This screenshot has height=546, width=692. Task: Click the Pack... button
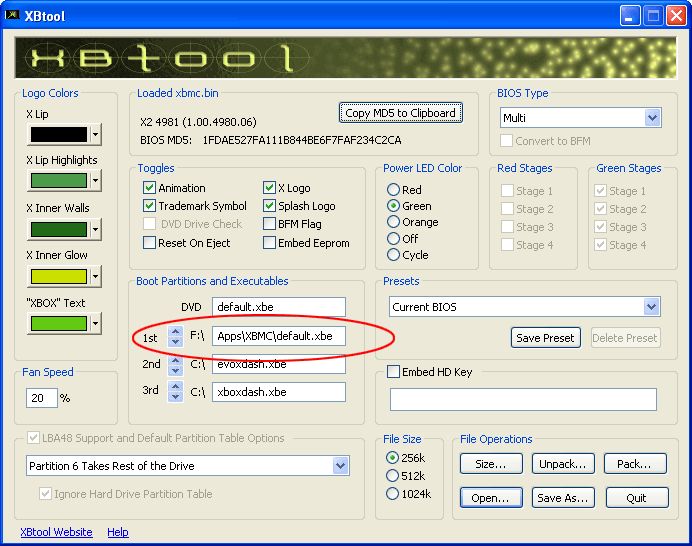tap(635, 464)
